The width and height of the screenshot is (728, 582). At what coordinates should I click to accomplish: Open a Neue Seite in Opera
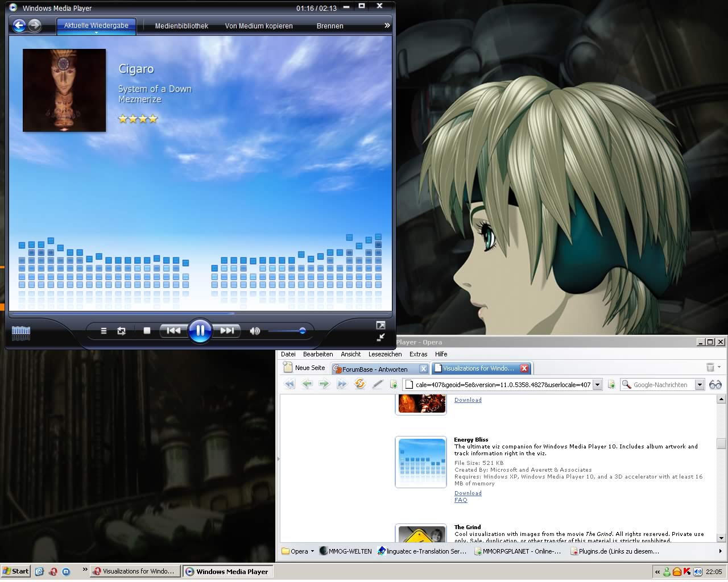305,368
